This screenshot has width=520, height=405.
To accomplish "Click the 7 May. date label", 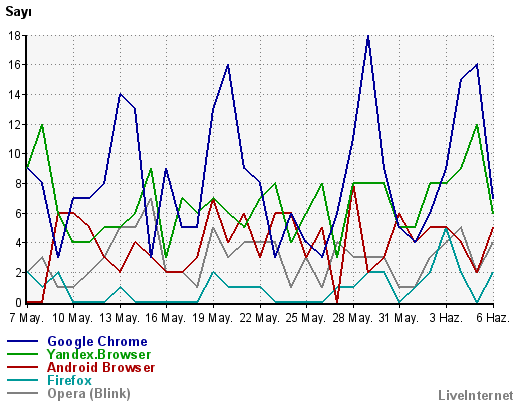I will [27, 318].
